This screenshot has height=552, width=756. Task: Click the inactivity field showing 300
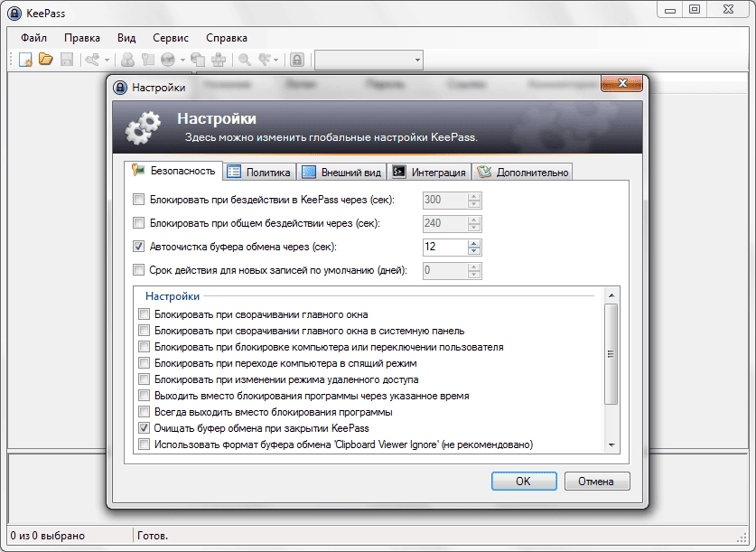445,200
